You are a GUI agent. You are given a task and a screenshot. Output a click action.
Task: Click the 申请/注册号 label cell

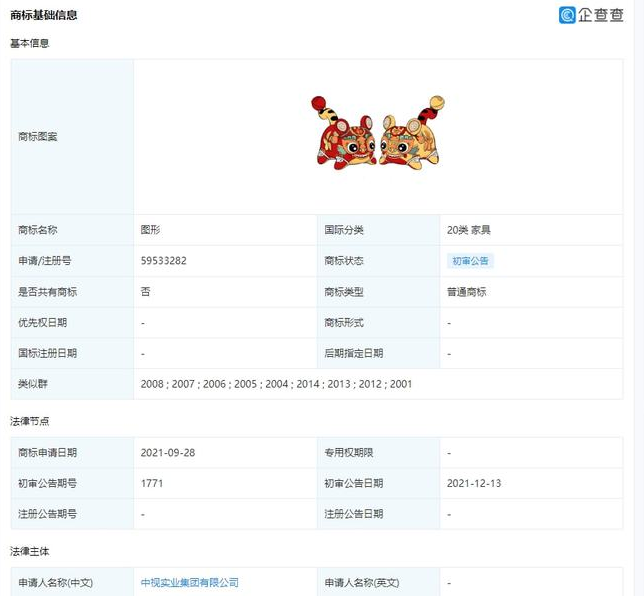[x=72, y=261]
